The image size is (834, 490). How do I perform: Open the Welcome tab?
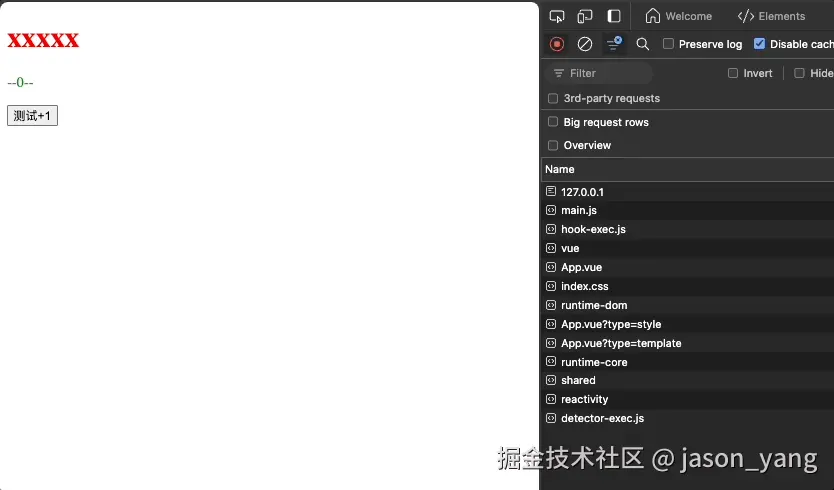tap(678, 16)
